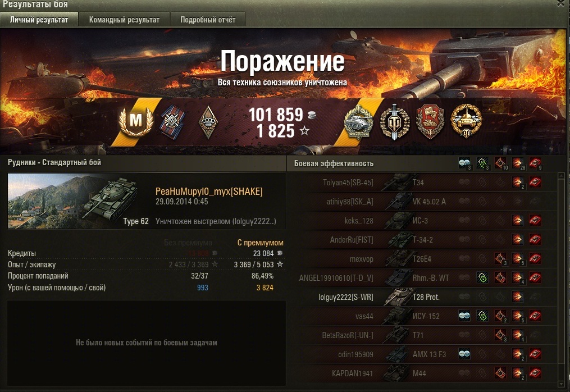Click the sword and shield wreath medal

coord(395,121)
